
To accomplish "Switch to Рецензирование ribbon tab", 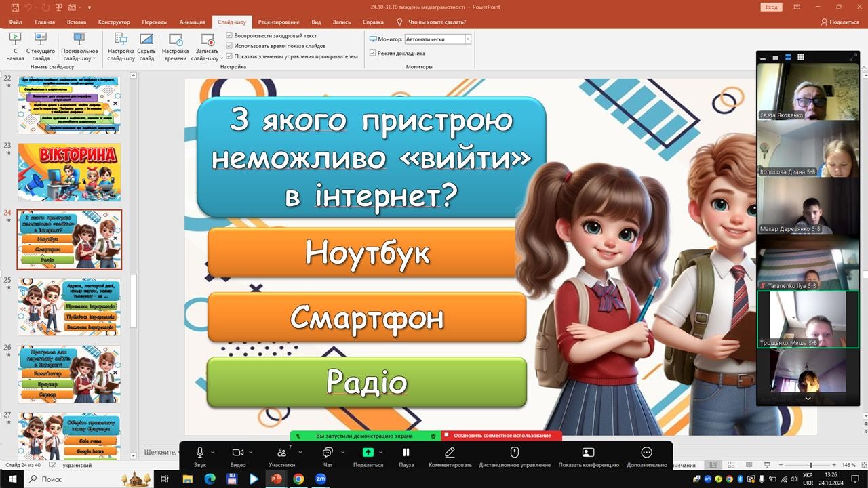I will 280,22.
